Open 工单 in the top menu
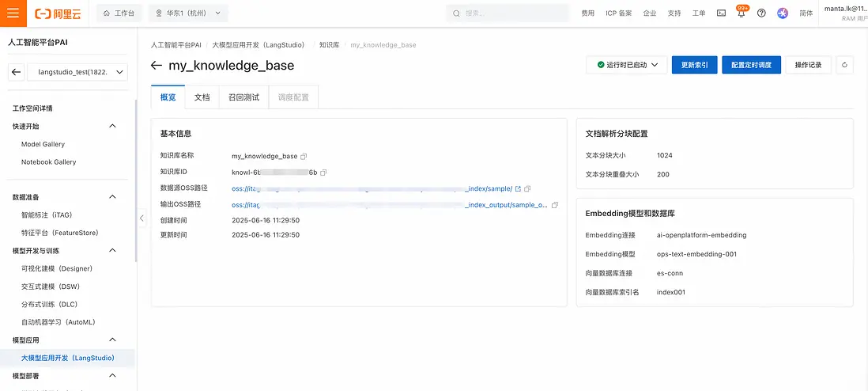The height and width of the screenshot is (391, 868). [699, 13]
